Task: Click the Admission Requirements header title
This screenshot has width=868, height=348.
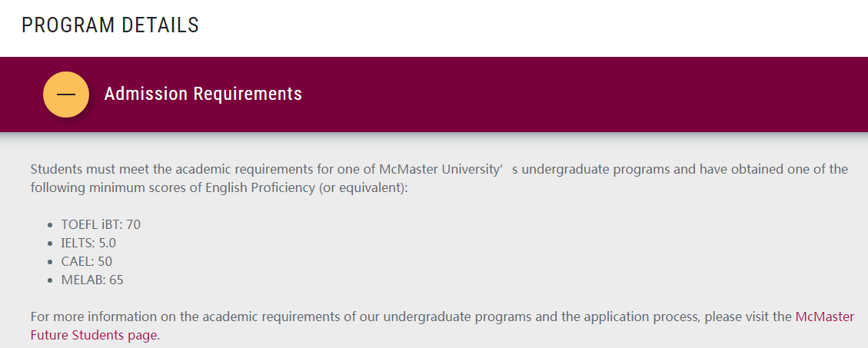Action: pos(203,94)
